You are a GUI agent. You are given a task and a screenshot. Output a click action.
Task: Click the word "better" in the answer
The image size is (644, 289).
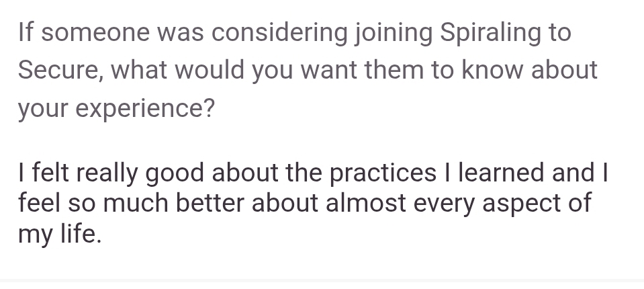click(x=227, y=204)
